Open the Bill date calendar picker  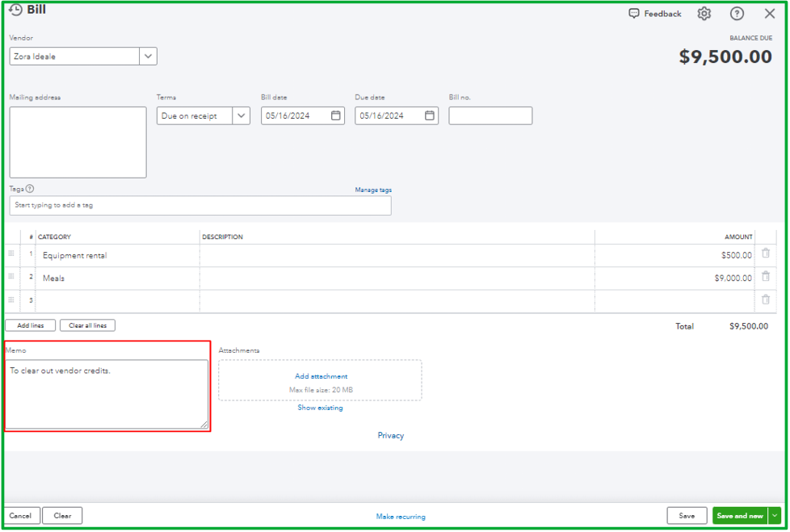coord(335,115)
